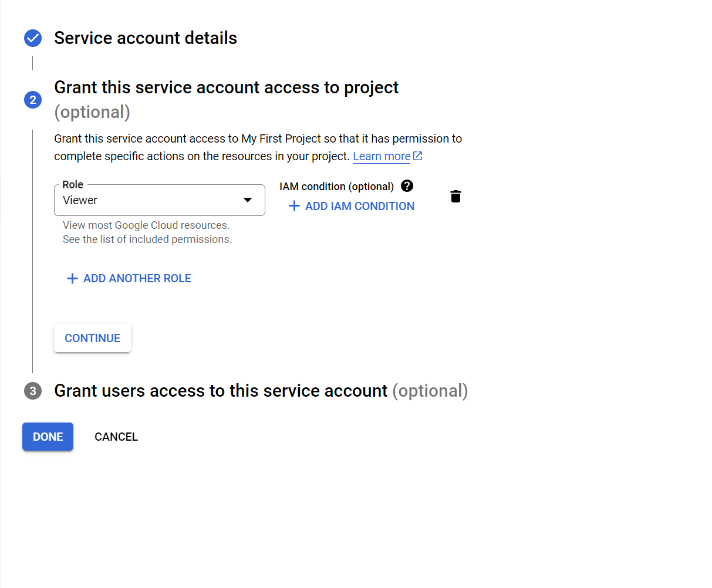The image size is (712, 588).
Task: Click the DONE button
Action: point(48,437)
